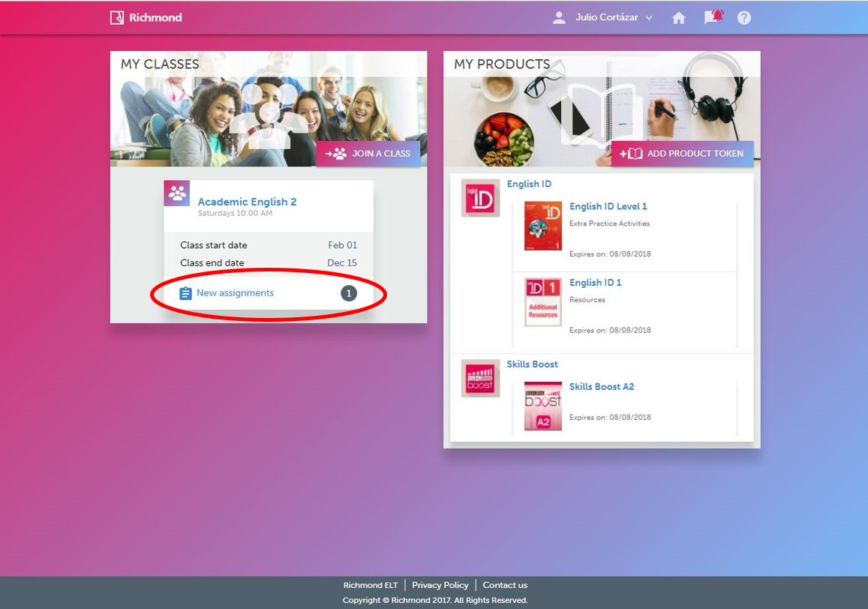Open notifications bell message icon
This screenshot has height=609, width=868.
(713, 17)
